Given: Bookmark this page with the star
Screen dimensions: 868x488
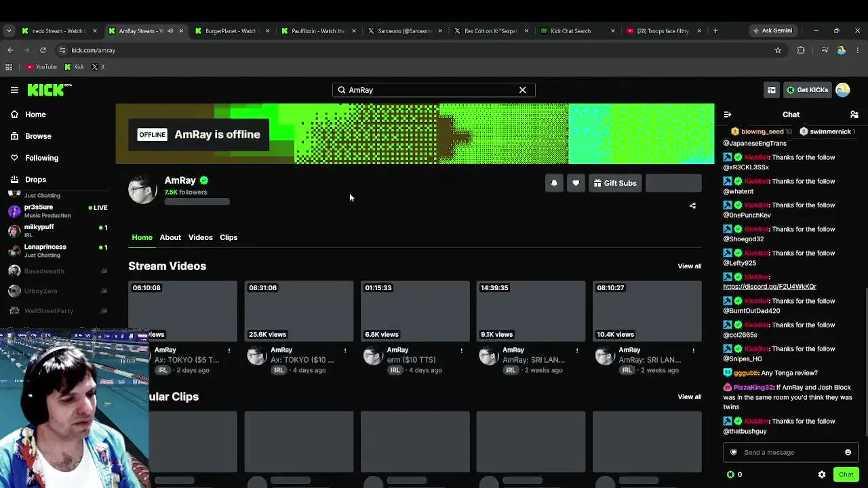Looking at the screenshot, I should (778, 50).
